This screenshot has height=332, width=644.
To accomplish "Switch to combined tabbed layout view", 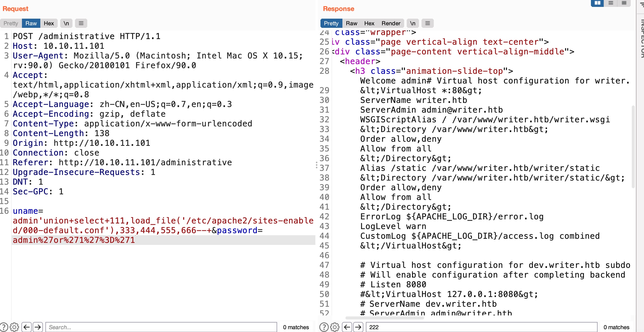I will [624, 3].
